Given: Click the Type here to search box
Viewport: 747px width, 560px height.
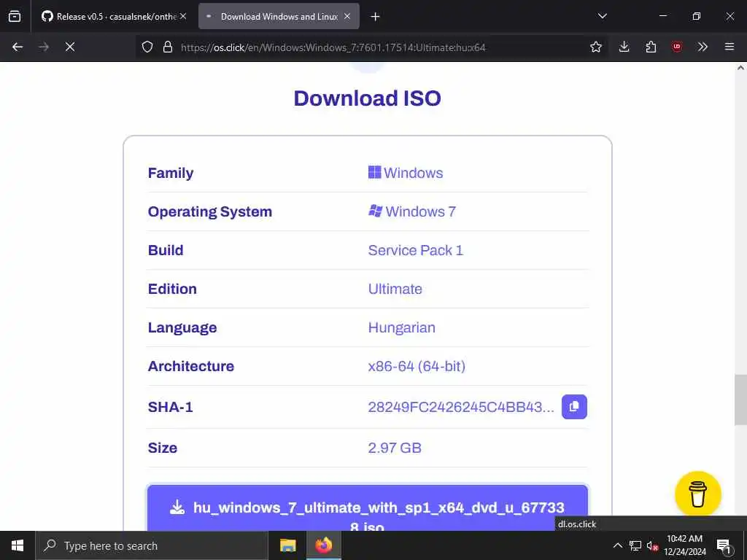Looking at the screenshot, I should [152, 545].
